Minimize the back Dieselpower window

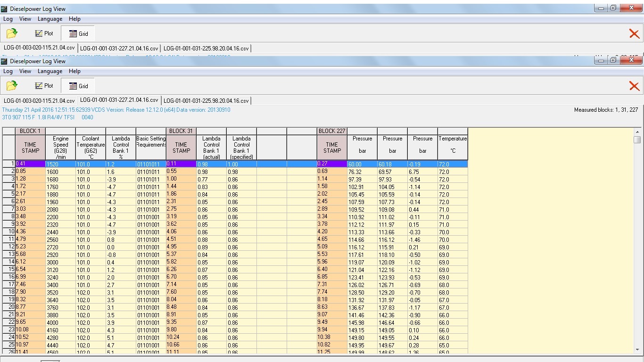coord(601,8)
